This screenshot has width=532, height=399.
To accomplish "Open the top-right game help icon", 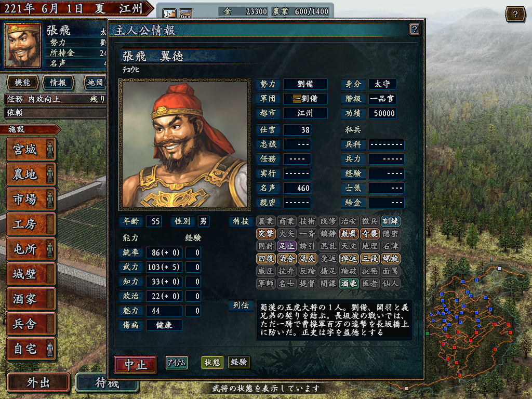I will coord(515,14).
